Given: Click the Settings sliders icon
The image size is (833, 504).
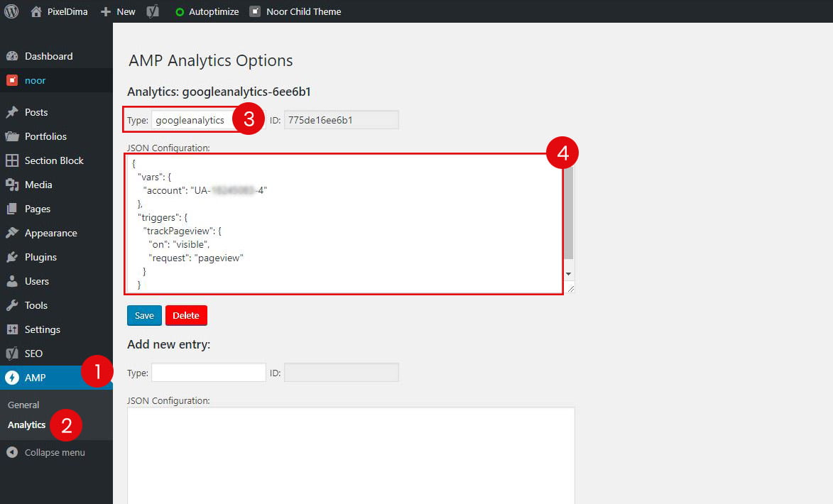Looking at the screenshot, I should click(x=11, y=329).
